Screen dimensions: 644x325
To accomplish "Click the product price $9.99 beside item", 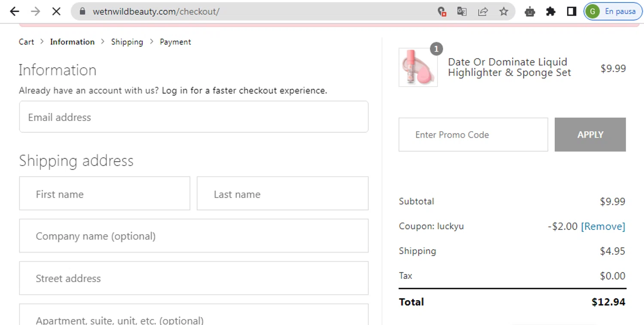I will click(613, 68).
